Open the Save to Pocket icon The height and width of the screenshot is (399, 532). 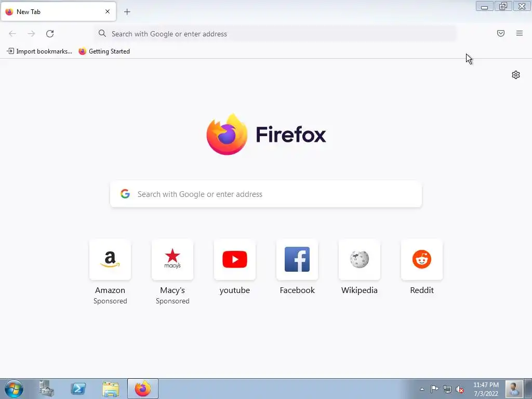501,33
